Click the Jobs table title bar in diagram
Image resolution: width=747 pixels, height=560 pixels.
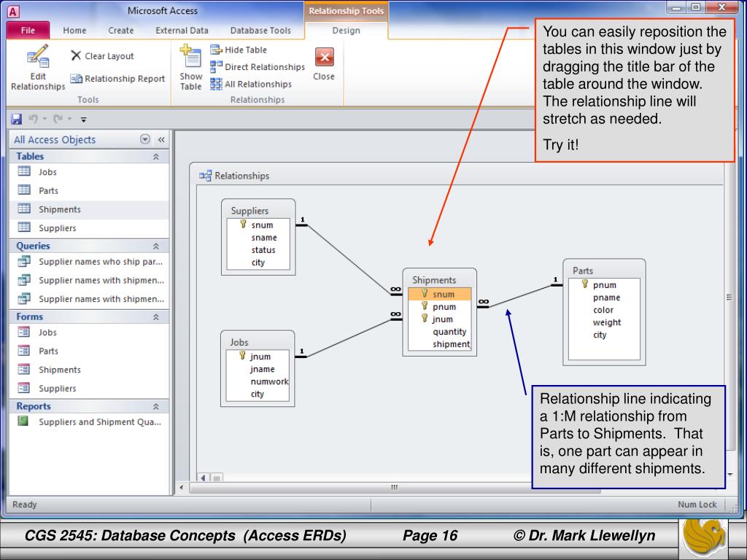click(x=258, y=342)
